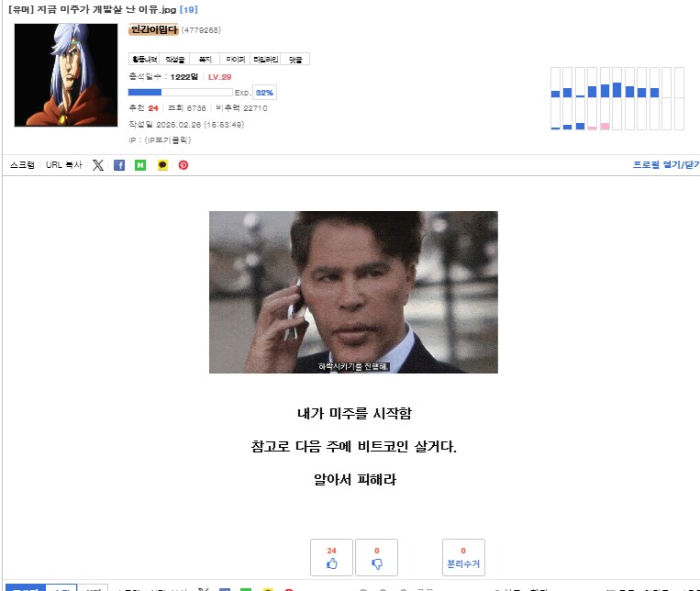Click the 스크랩 scrap link

[x=22, y=165]
